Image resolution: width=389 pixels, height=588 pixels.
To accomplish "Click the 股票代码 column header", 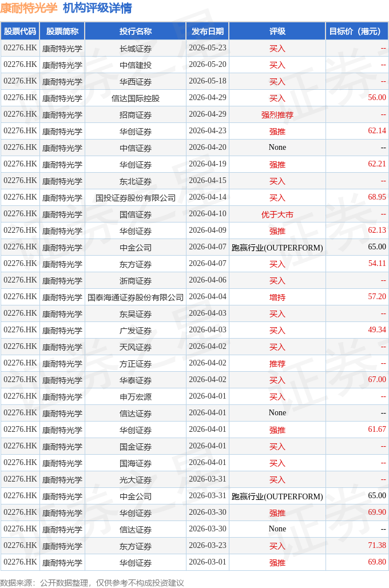I will click(20, 31).
